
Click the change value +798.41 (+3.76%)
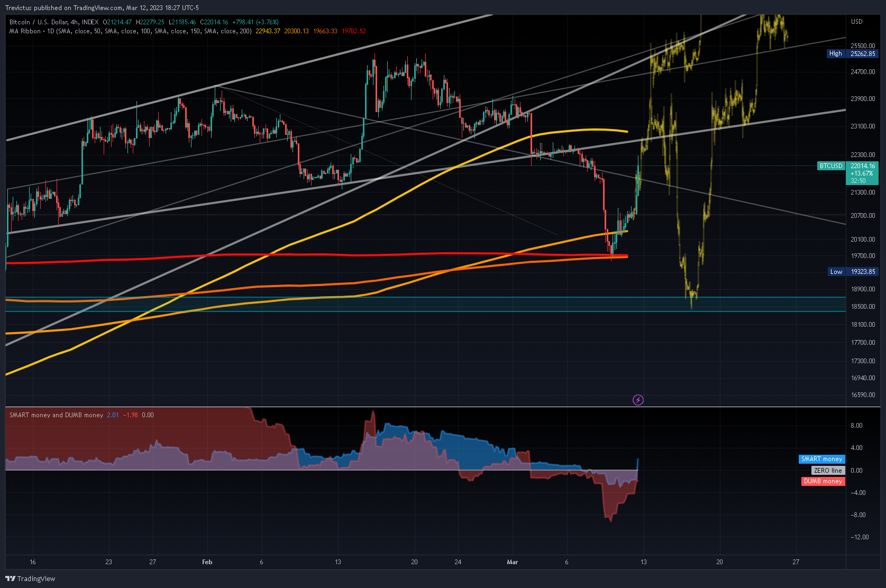(255, 22)
